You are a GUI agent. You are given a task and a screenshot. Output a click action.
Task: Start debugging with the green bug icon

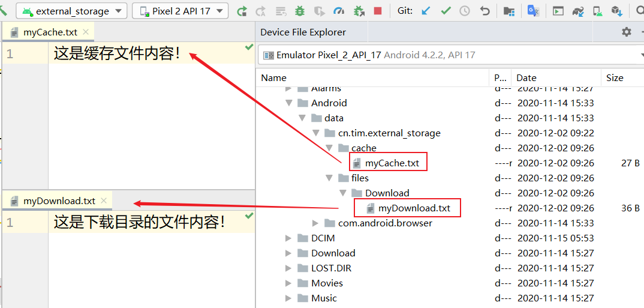[300, 11]
